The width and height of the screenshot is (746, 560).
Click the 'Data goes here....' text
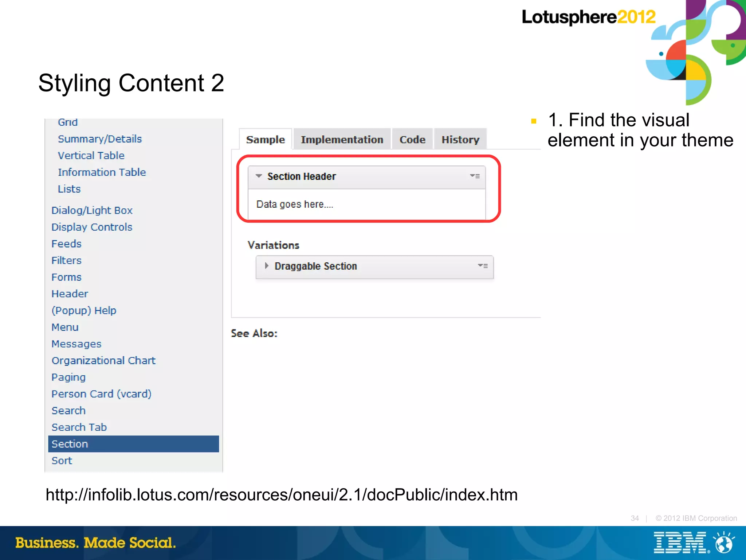click(x=295, y=204)
